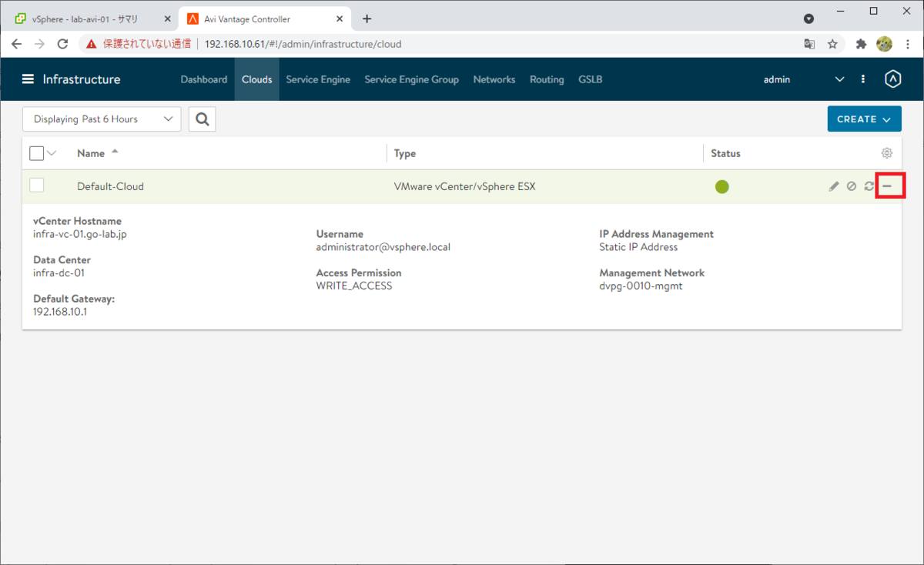This screenshot has height=565, width=924.
Task: Toggle the select-all checkbox
Action: pos(36,153)
